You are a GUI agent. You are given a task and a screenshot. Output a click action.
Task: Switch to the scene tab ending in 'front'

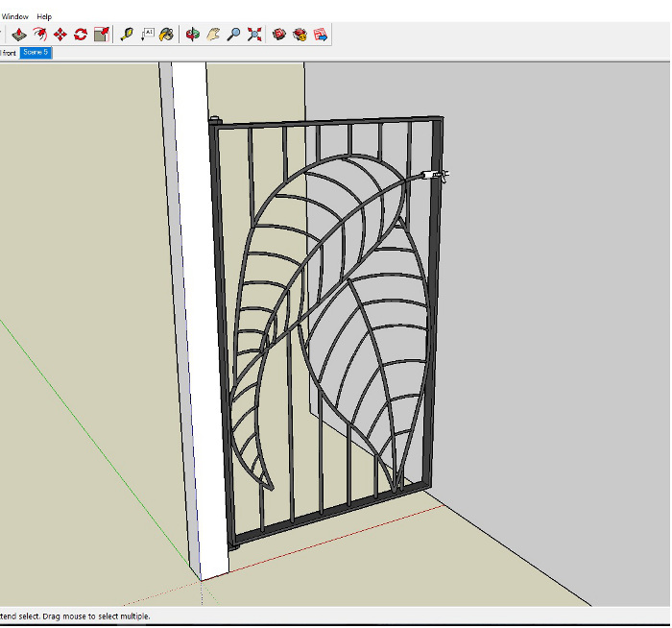[x=8, y=53]
